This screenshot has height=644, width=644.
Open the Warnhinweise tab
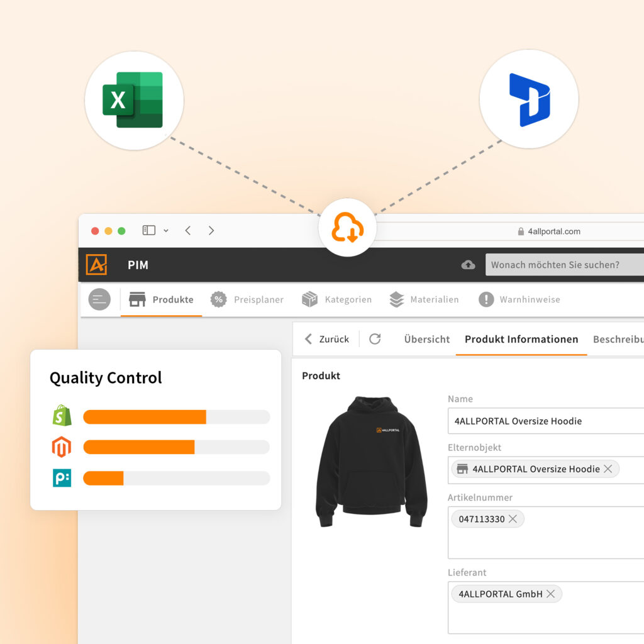click(519, 300)
